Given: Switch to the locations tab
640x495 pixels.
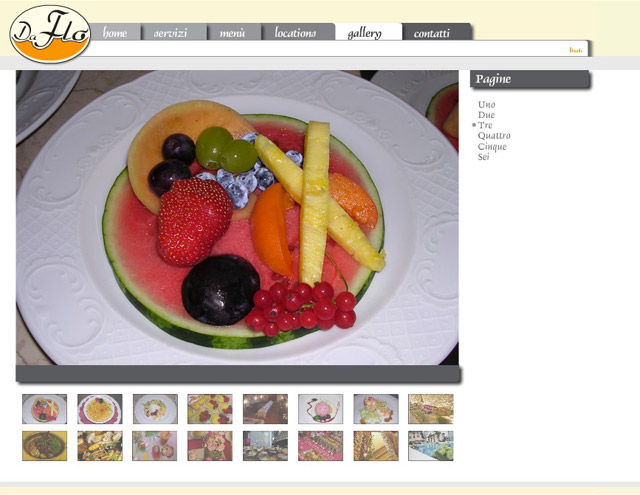Looking at the screenshot, I should [x=298, y=32].
